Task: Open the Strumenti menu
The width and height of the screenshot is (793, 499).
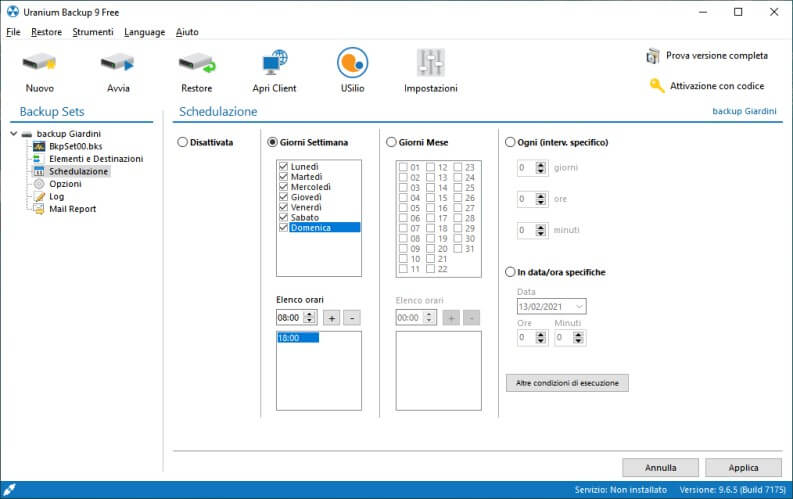Action: [x=93, y=32]
